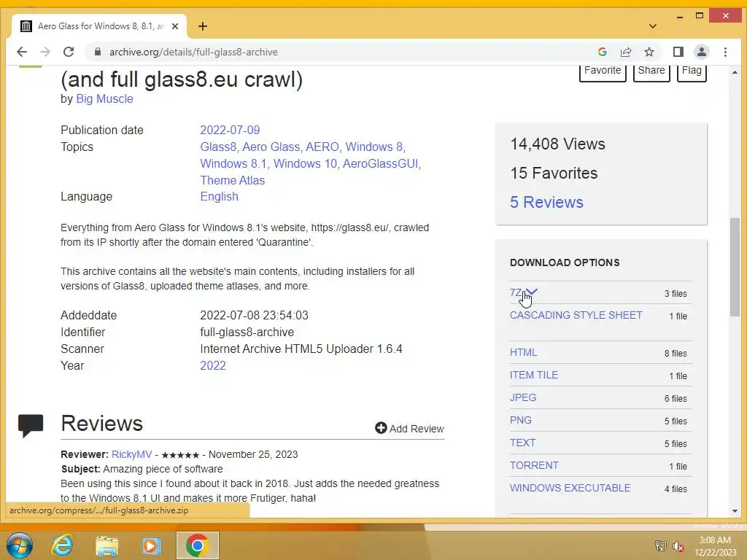Open reviewer RickyMV profile
This screenshot has height=560, width=747.
[x=131, y=454]
